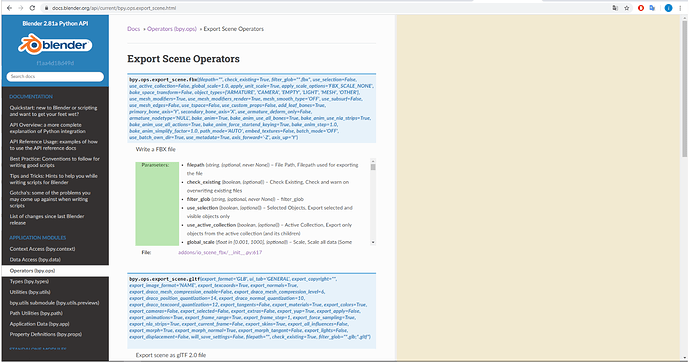Open the Google Translate extension icon
Screen dimensions: 690x363
click(x=652, y=8)
